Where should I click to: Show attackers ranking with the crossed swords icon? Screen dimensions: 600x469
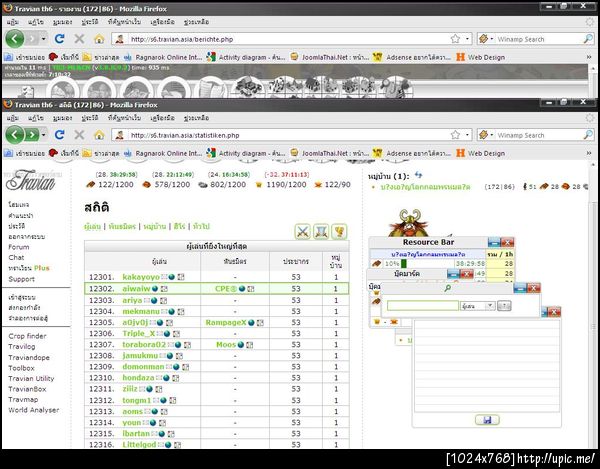(x=302, y=231)
